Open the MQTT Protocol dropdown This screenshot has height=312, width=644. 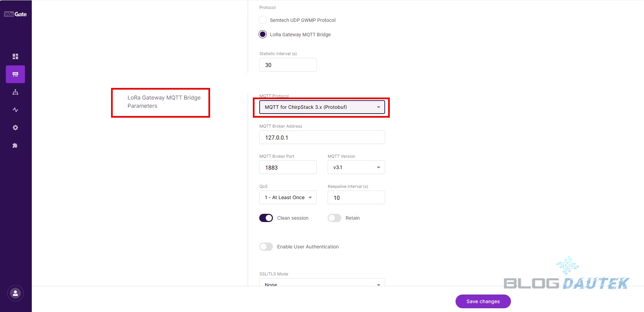click(x=322, y=107)
